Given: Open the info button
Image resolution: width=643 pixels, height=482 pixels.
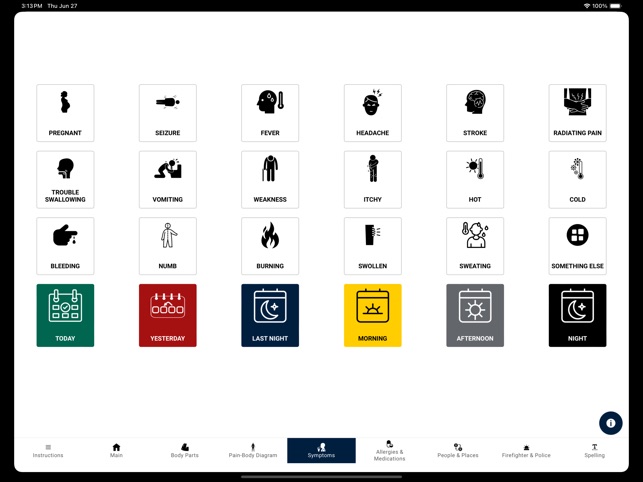Looking at the screenshot, I should coord(611,423).
